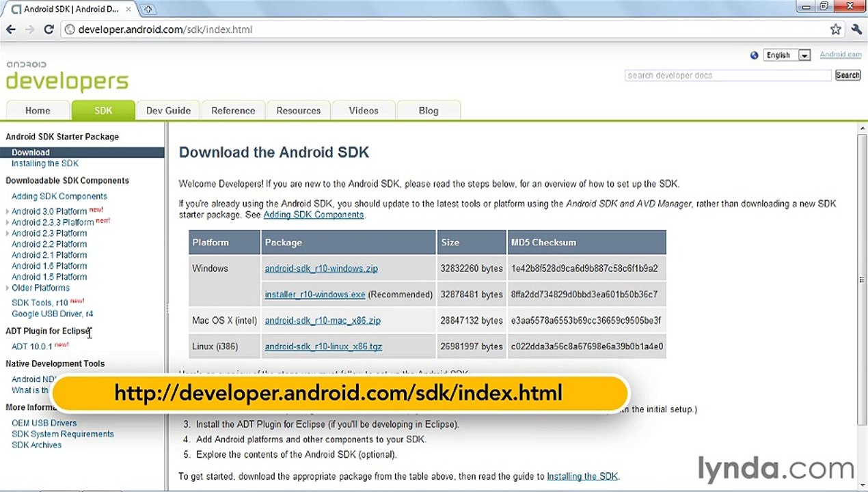Viewport: 868px width, 492px height.
Task: Open Android 2.2 Platform link
Action: click(x=49, y=244)
